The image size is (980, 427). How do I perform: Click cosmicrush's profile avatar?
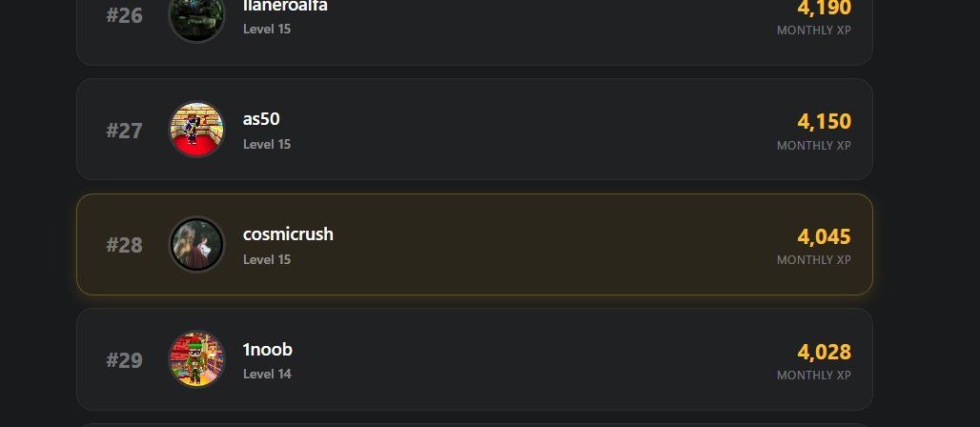click(196, 245)
